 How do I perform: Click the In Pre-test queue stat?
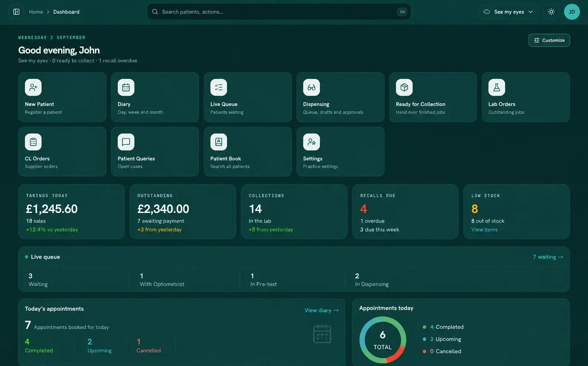coord(263,280)
